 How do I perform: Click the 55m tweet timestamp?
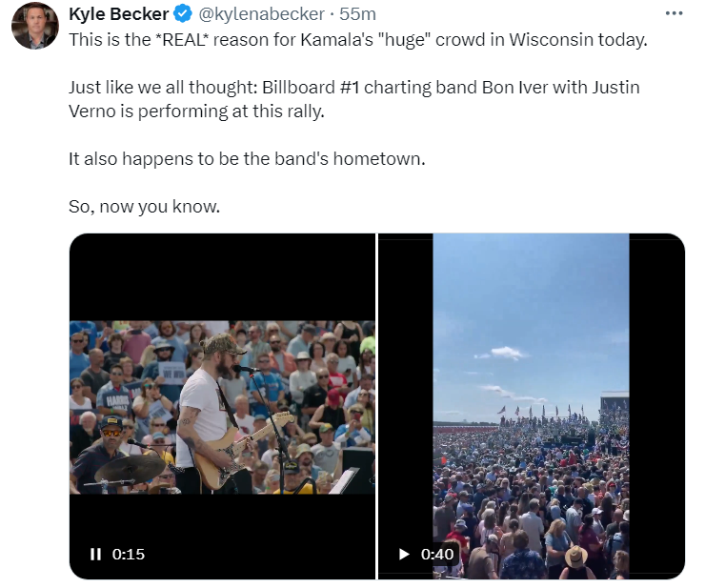point(357,14)
